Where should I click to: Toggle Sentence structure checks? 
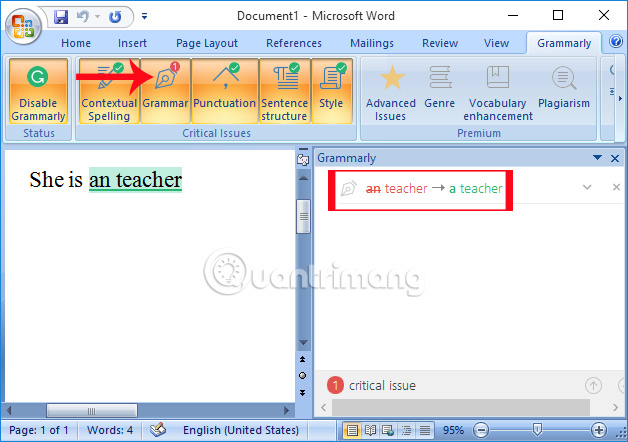[284, 91]
